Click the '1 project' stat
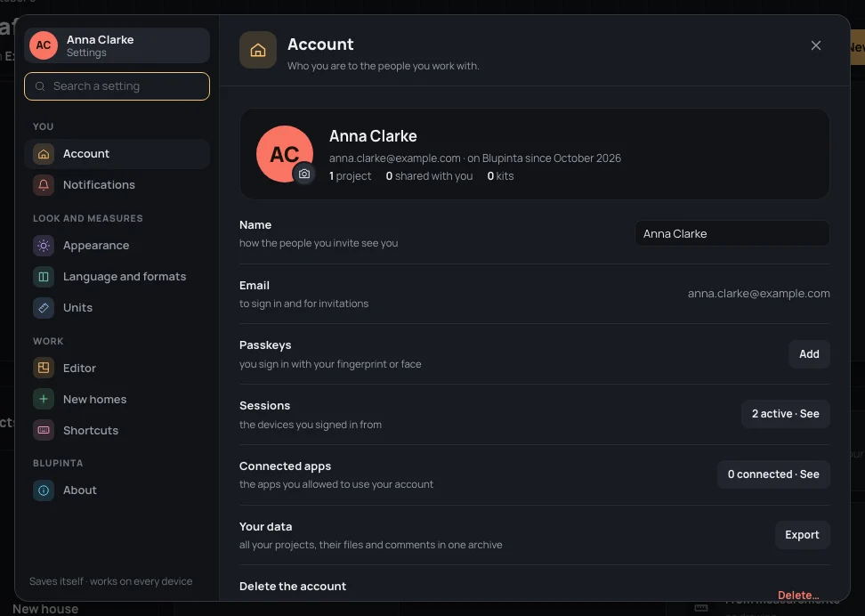 click(x=351, y=176)
